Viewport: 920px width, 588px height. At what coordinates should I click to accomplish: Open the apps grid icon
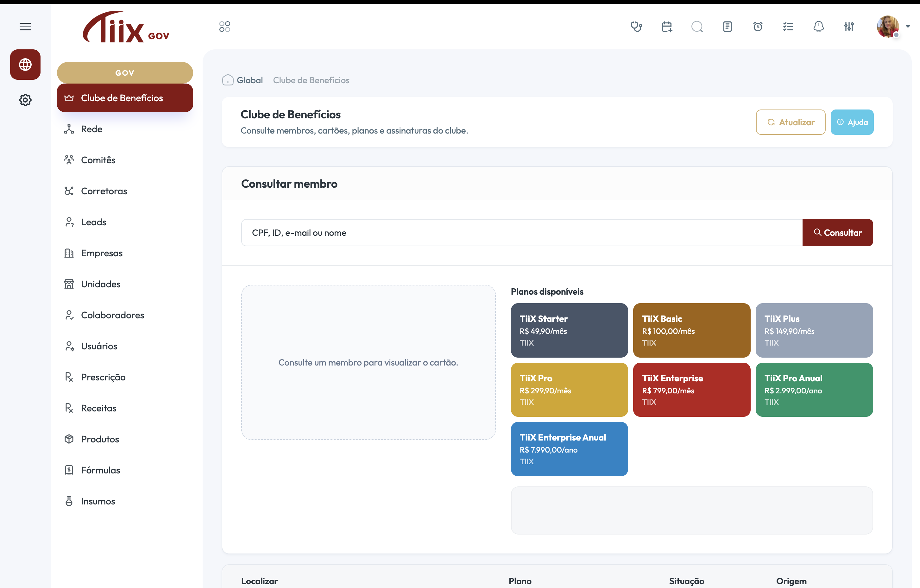click(x=225, y=26)
